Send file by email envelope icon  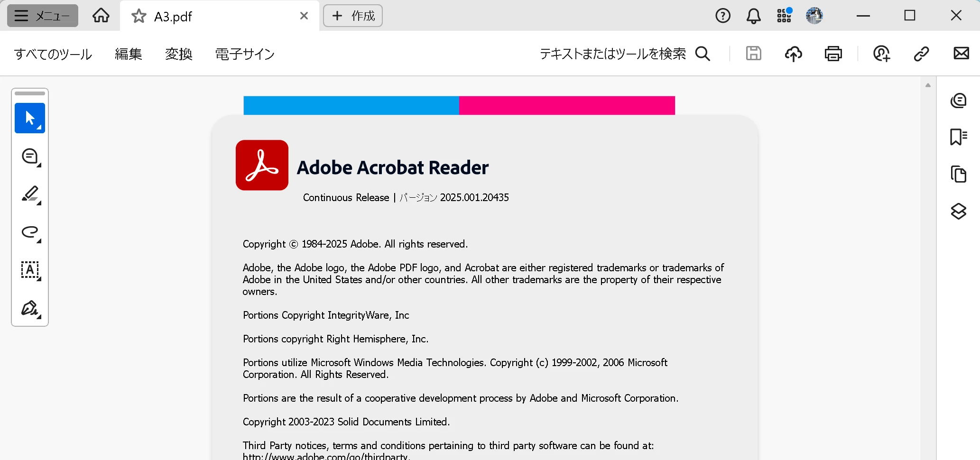click(962, 54)
